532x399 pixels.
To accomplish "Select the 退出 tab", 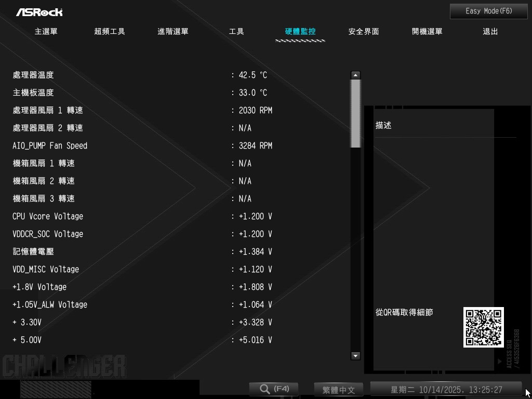I will pos(490,32).
